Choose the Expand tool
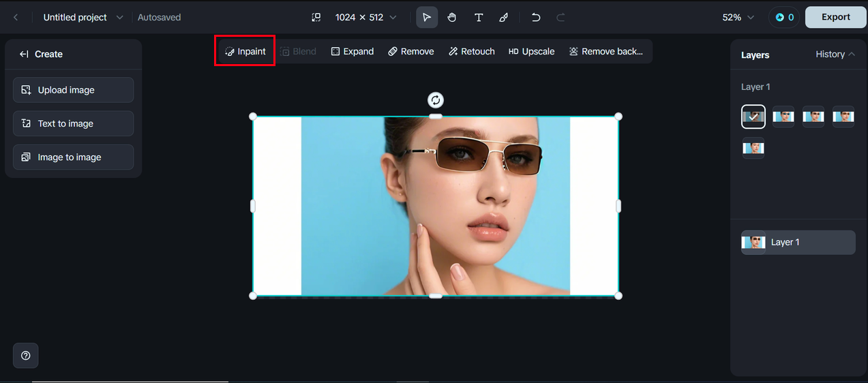Image resolution: width=868 pixels, height=383 pixels. tap(352, 51)
